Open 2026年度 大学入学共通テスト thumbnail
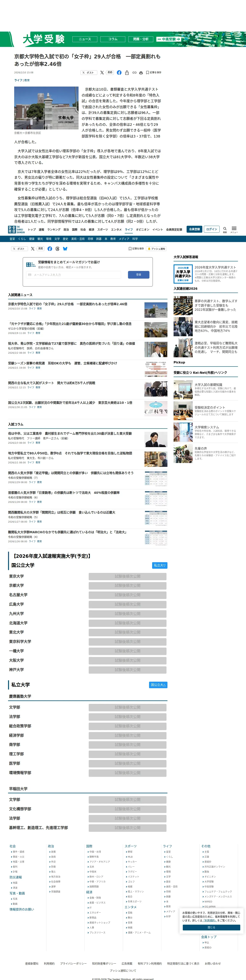Image resolution: width=246 pixels, height=980 pixels. click(183, 274)
